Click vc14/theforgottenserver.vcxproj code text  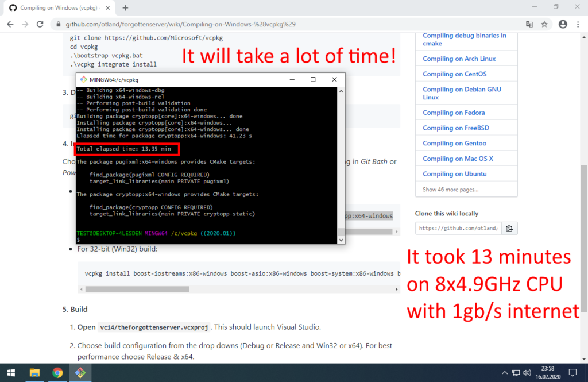(x=154, y=327)
